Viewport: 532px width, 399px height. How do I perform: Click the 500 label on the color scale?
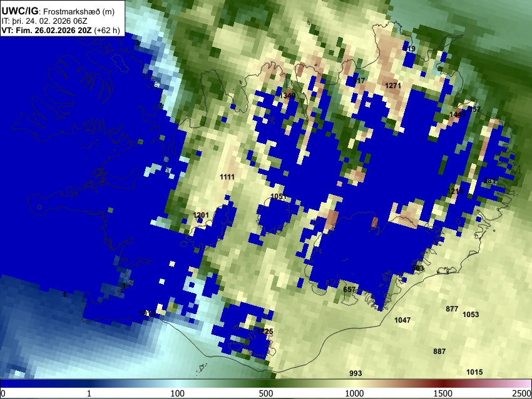265,393
